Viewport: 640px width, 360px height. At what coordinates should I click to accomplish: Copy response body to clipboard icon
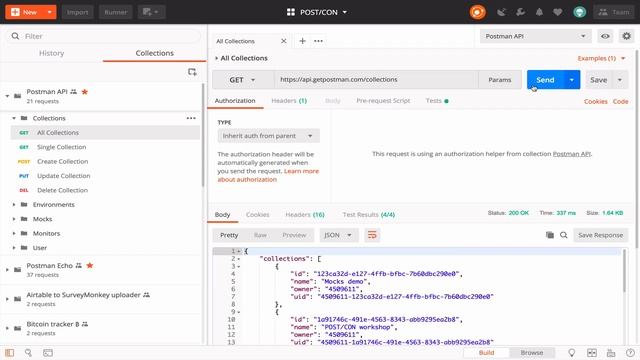coord(550,235)
